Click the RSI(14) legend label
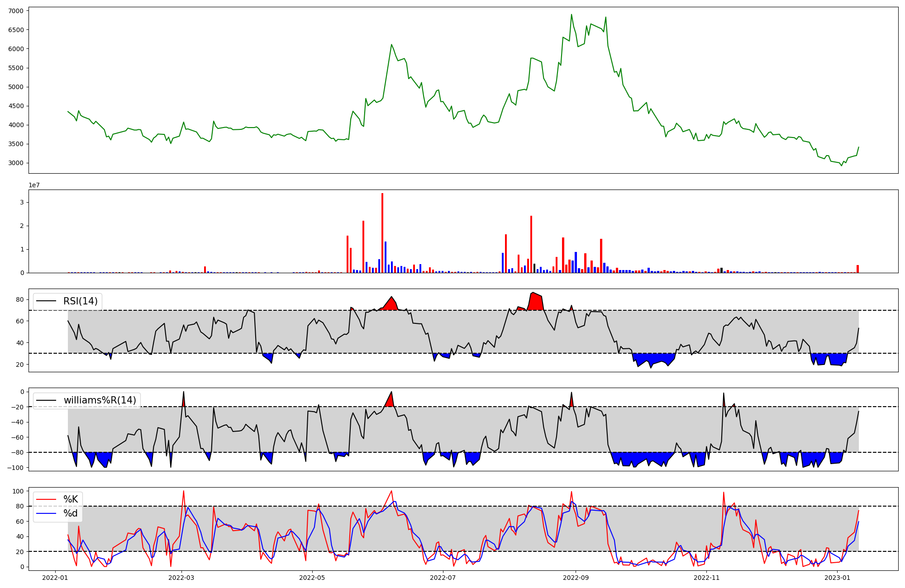Image resolution: width=905 pixels, height=588 pixels. 81,301
